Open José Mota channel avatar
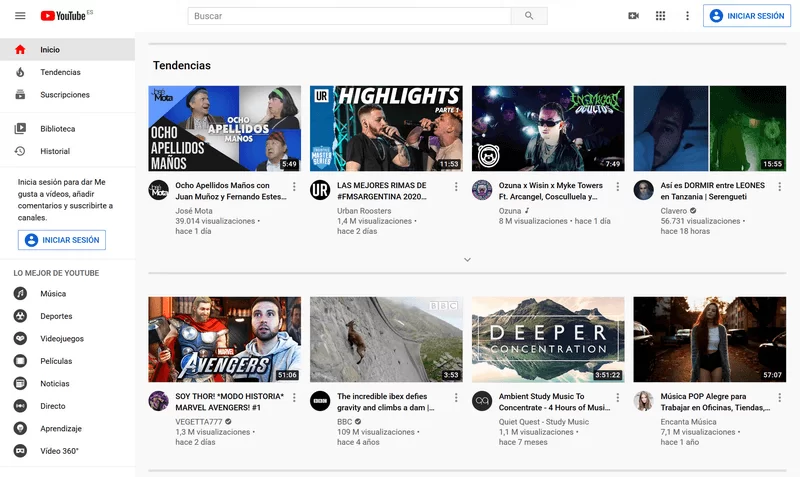This screenshot has width=800, height=477. (x=159, y=190)
